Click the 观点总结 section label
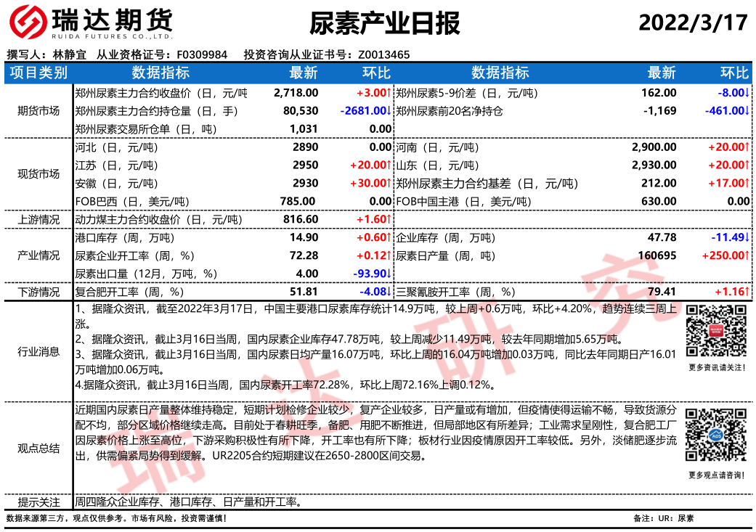Screen dimensions: 756x532 38,448
